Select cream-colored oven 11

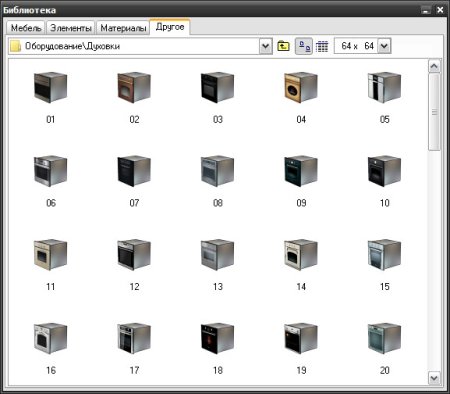click(x=51, y=254)
